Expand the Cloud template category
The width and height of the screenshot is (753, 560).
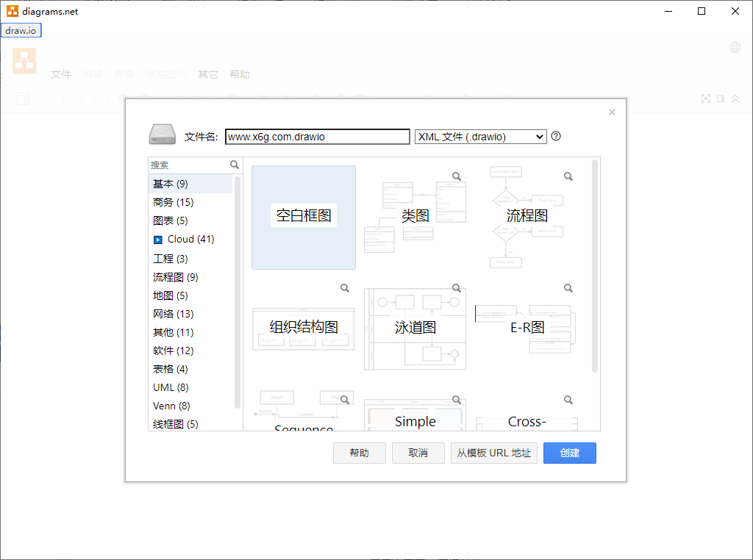coord(183,239)
